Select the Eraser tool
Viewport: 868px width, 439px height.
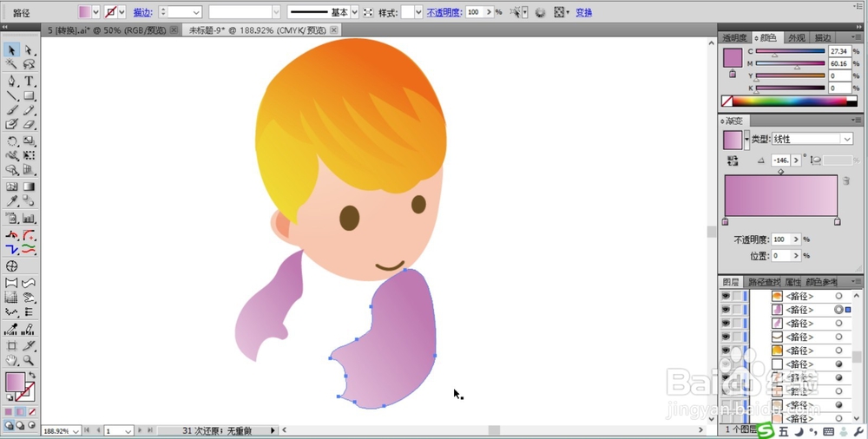tap(29, 125)
